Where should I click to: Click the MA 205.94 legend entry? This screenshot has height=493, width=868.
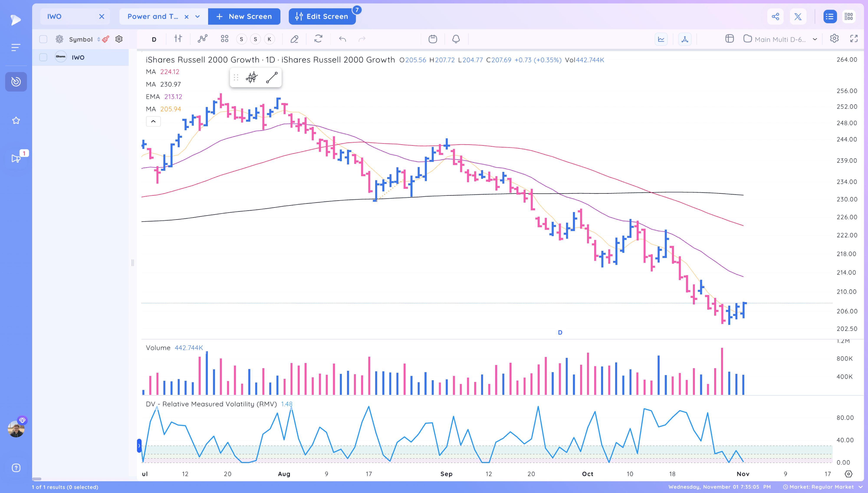(x=163, y=109)
